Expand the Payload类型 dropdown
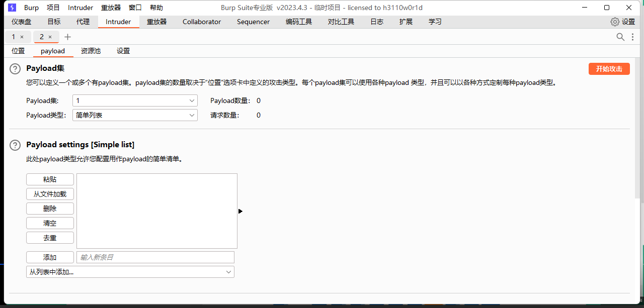Screen dimensions: 644x308 coord(135,115)
